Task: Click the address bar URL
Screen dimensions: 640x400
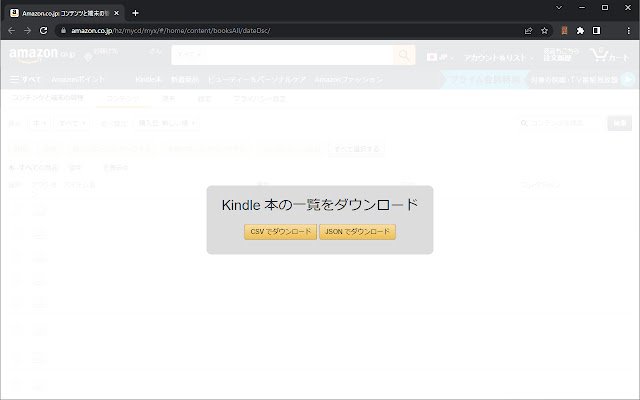Action: 171,31
